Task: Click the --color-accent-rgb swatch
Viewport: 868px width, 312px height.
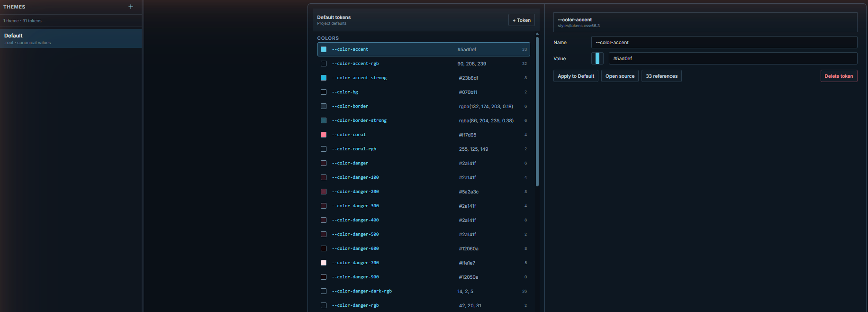Action: [x=324, y=64]
